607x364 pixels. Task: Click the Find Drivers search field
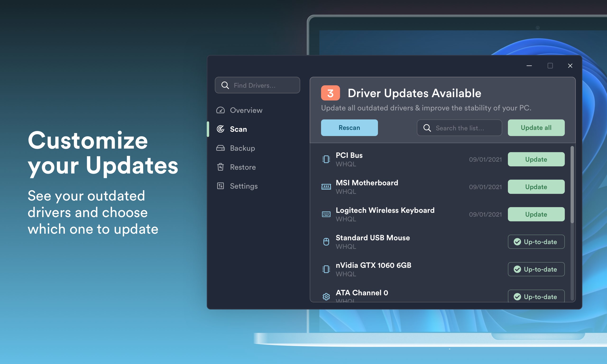[258, 85]
